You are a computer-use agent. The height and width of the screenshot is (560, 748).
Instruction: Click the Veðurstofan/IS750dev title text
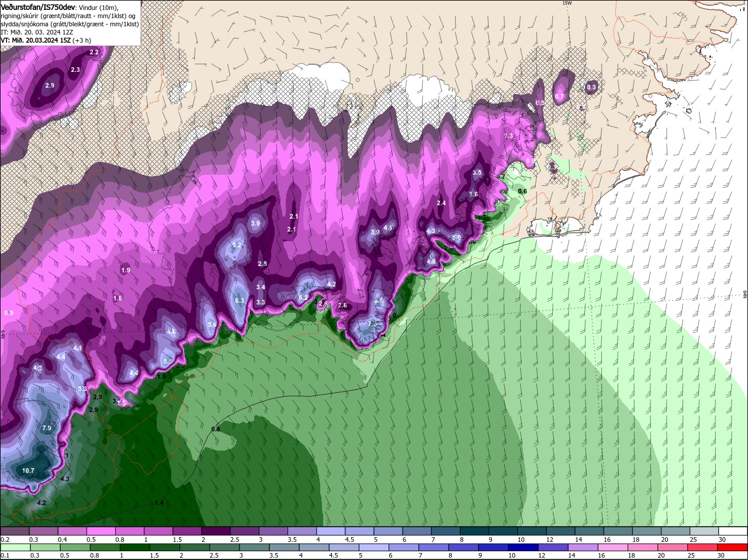38,7
